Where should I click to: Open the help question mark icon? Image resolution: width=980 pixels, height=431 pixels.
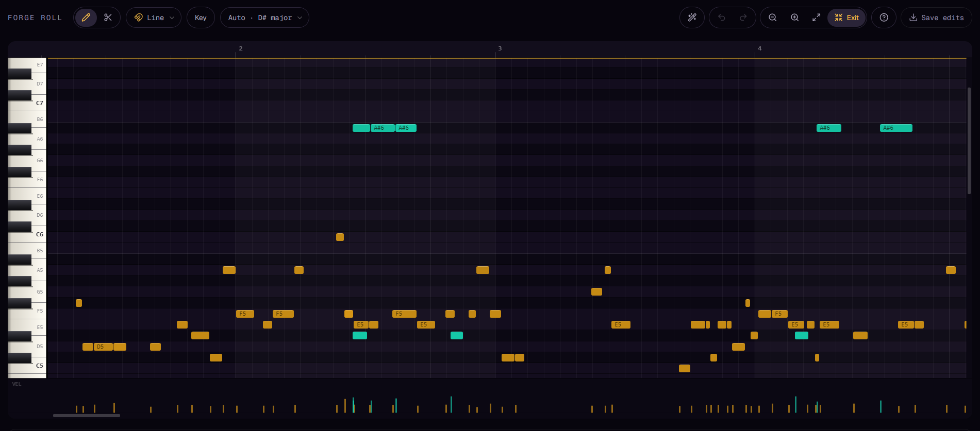(x=884, y=18)
